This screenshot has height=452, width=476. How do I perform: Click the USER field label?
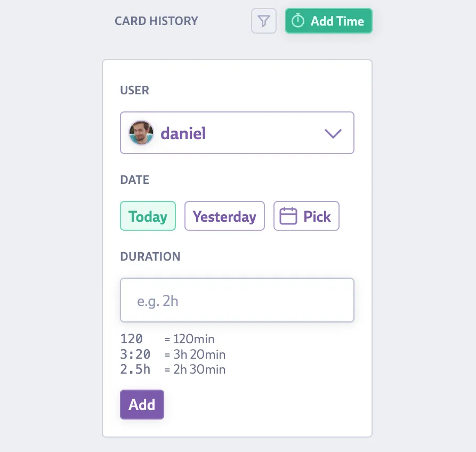[x=135, y=90]
